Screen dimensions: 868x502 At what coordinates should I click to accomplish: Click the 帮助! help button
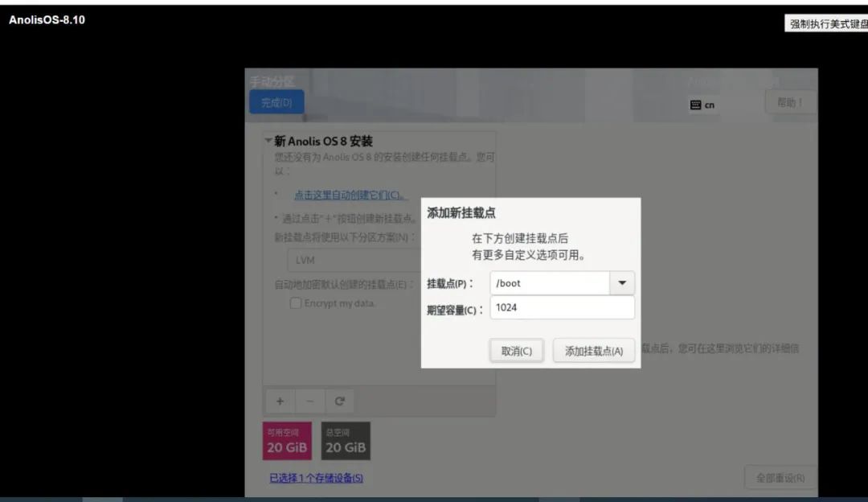pyautogui.click(x=790, y=102)
